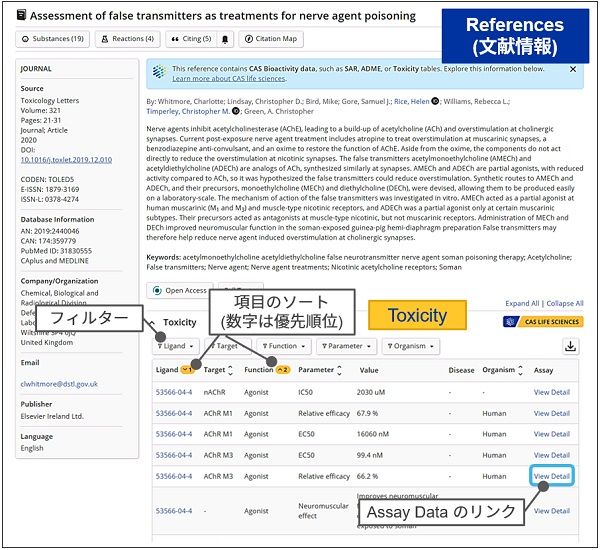Click ORCID icon next to Rice, Helen

click(x=435, y=101)
